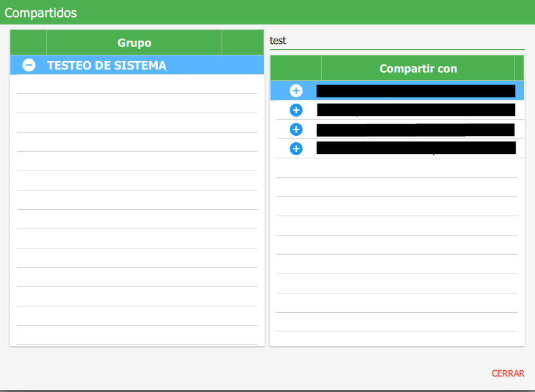Click the minus icon next to TESTEO DE SISTEMA
535x392 pixels.
28,64
